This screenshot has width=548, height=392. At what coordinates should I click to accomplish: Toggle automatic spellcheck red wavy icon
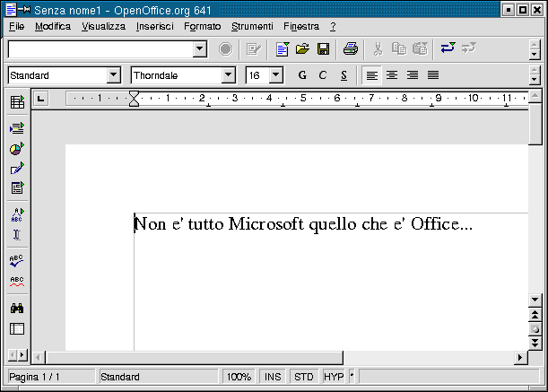[17, 281]
